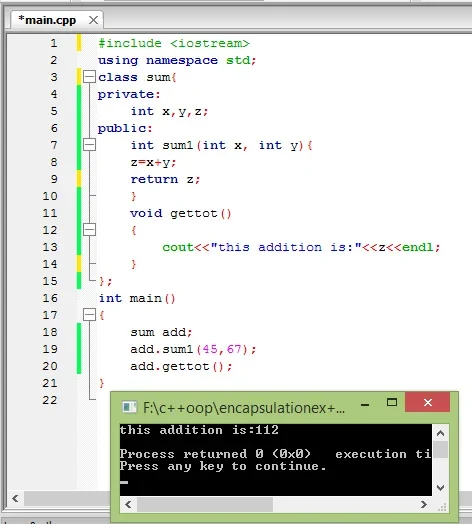Close the main.cpp tab
This screenshot has width=472, height=524.
[x=94, y=20]
